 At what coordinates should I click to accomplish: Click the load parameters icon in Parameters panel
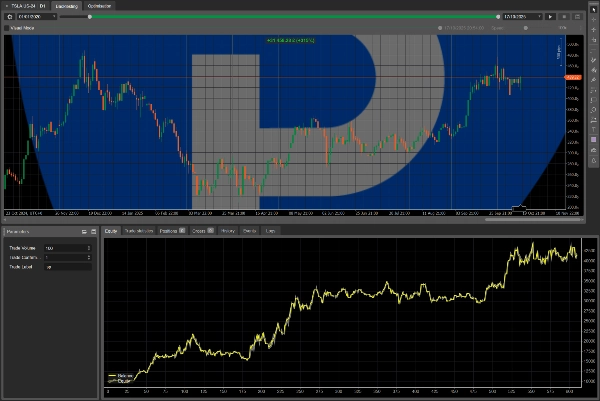click(93, 232)
